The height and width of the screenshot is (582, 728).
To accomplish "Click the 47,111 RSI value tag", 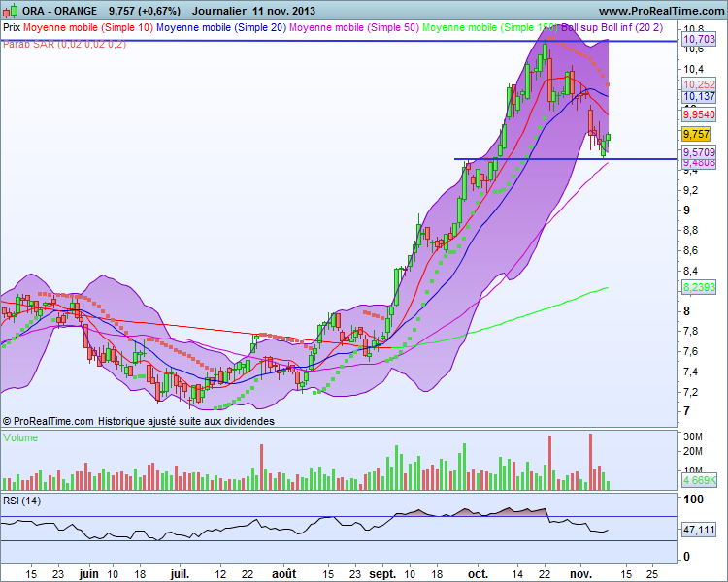I will pos(699,530).
